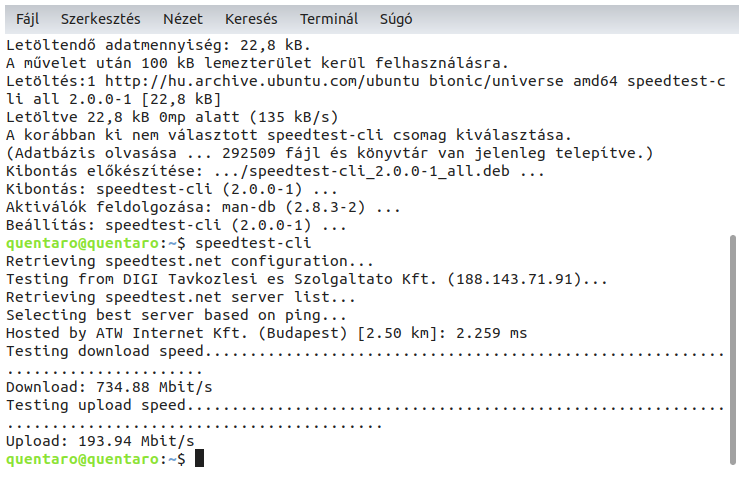Screen dimensions: 748x477
Task: Click the Hosted by ATW Internet line
Action: click(266, 333)
